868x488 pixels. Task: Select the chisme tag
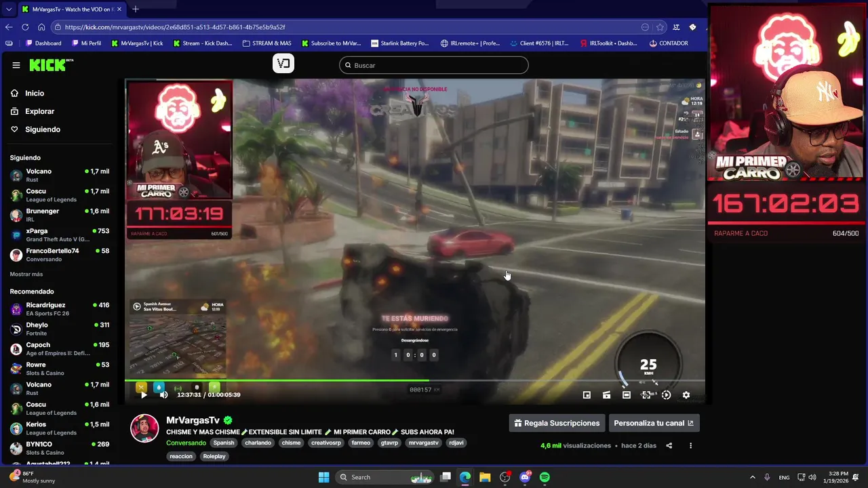click(291, 443)
